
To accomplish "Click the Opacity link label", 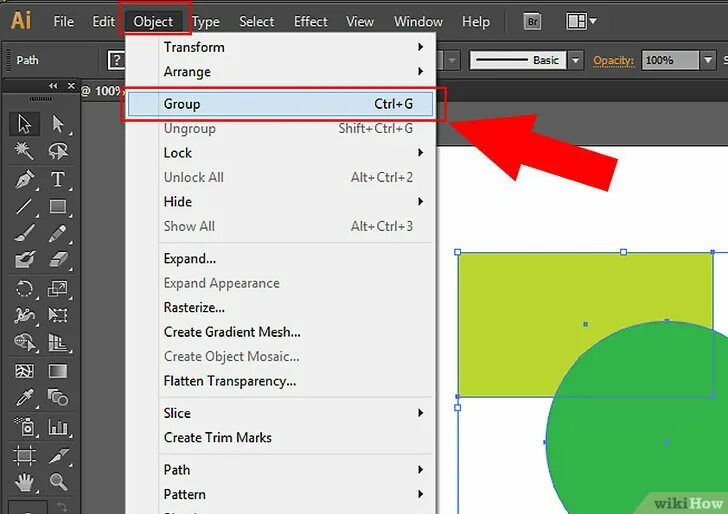I will [x=613, y=60].
